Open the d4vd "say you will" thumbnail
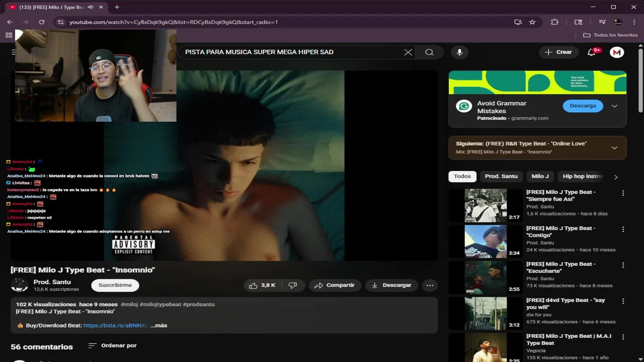The width and height of the screenshot is (644, 362). click(486, 313)
